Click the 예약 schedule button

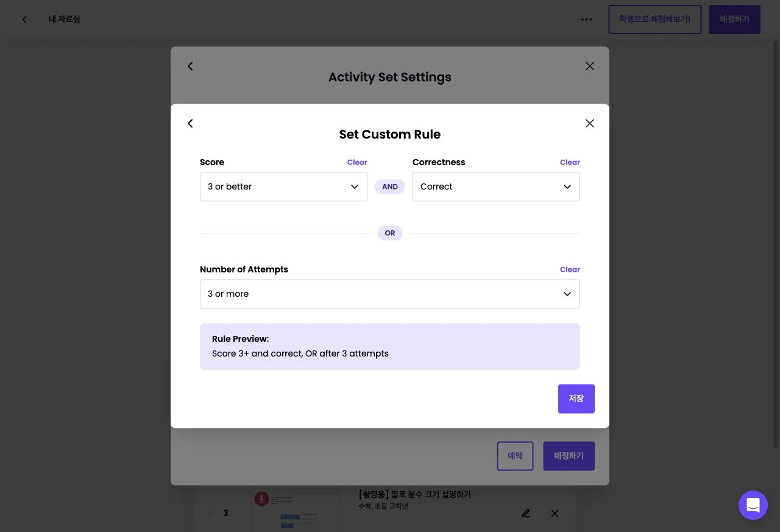click(515, 456)
